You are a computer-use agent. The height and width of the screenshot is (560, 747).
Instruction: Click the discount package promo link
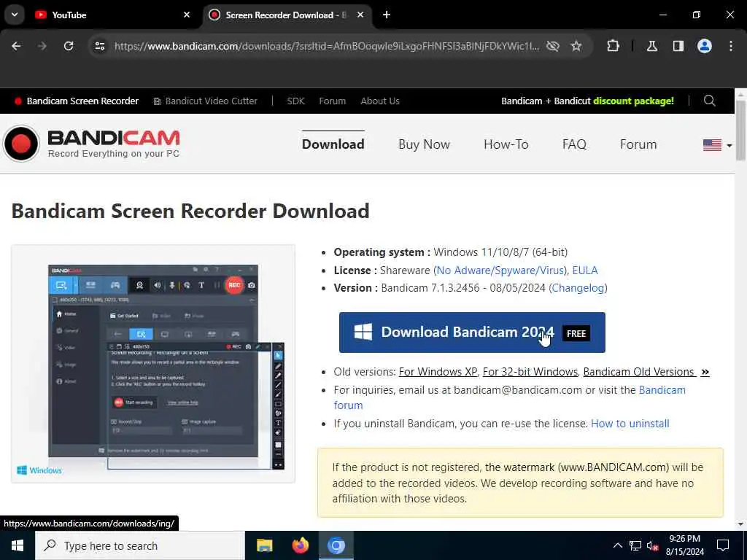[x=587, y=101]
